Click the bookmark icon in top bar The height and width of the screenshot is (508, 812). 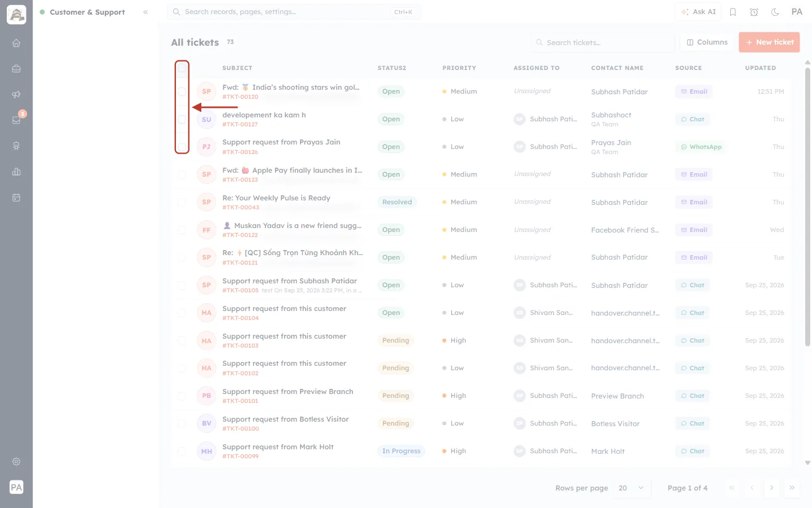point(733,12)
